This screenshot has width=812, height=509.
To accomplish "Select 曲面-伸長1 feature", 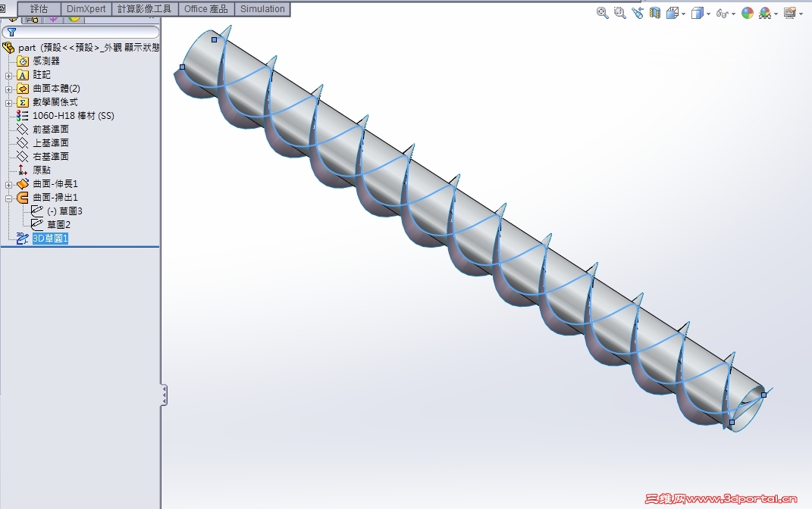I will 55,183.
